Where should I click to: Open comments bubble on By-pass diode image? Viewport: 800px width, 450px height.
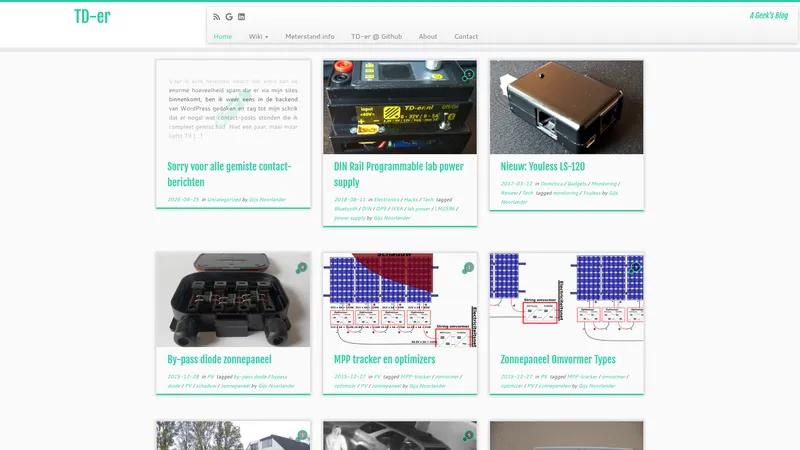302,268
